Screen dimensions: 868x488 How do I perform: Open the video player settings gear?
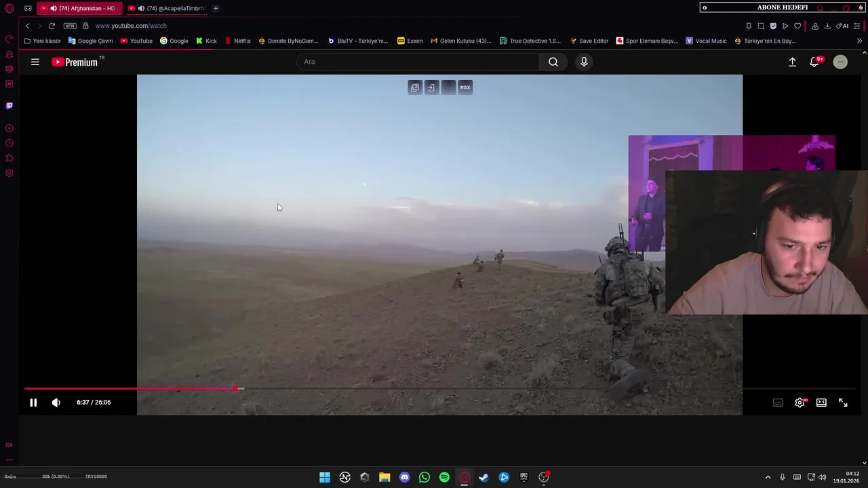(x=800, y=403)
